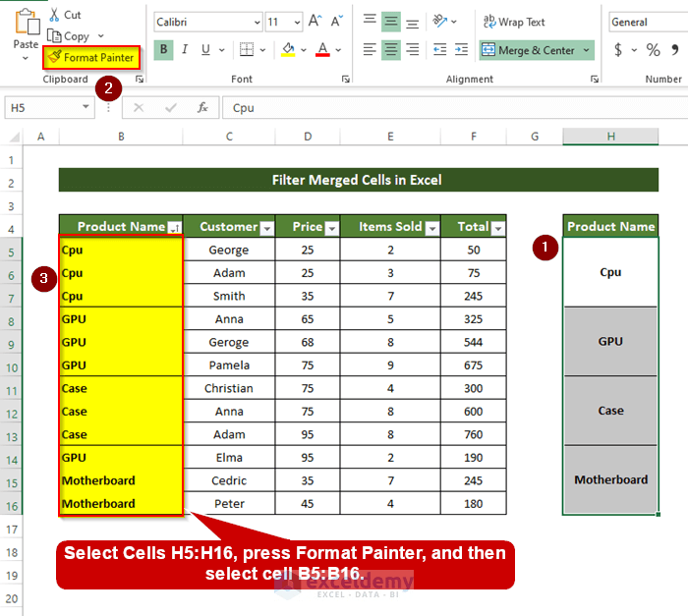The height and width of the screenshot is (616, 688).
Task: Open the Calibri font name dropdown
Action: 256,23
